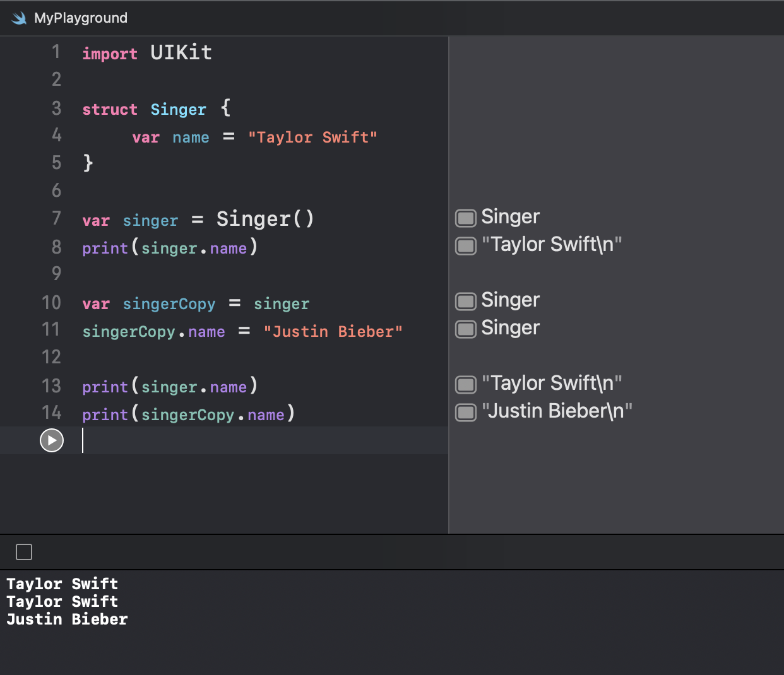Click closing brace on line 5
This screenshot has height=675, width=784.
click(x=88, y=163)
